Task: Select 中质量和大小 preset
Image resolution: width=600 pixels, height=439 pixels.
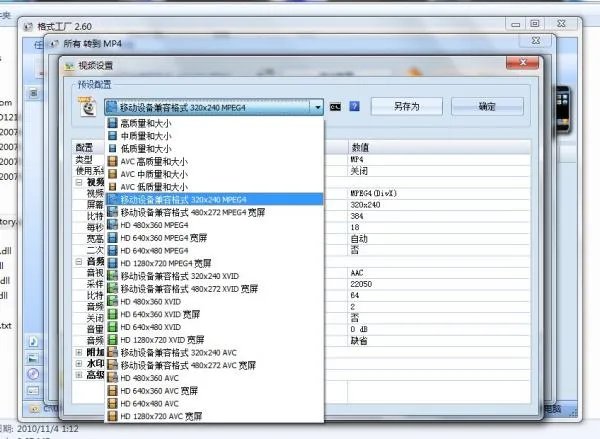Action: (x=214, y=136)
